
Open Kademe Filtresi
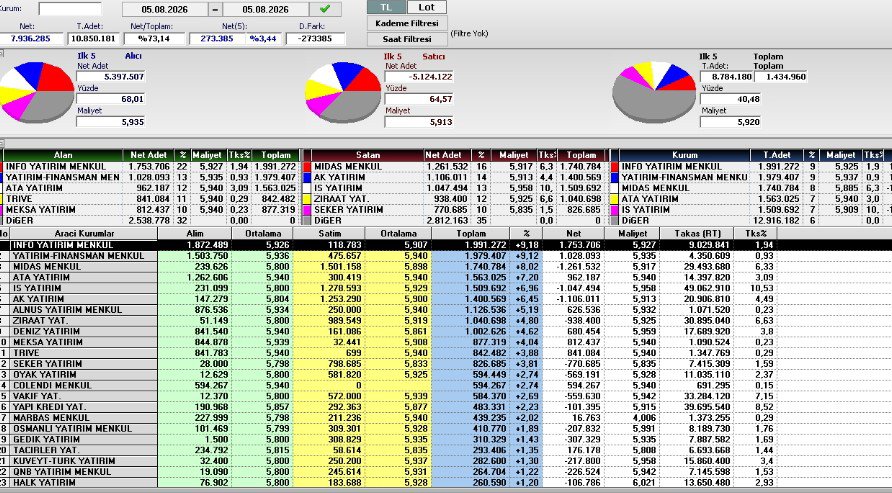(407, 23)
